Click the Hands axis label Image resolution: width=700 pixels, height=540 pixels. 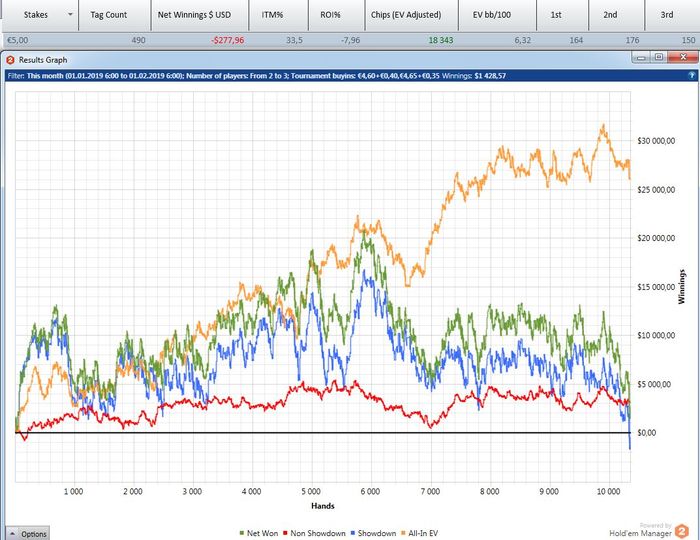[322, 506]
